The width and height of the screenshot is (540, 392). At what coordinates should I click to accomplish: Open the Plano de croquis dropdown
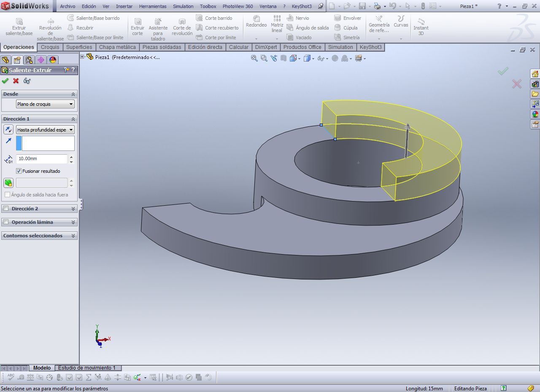click(x=45, y=104)
